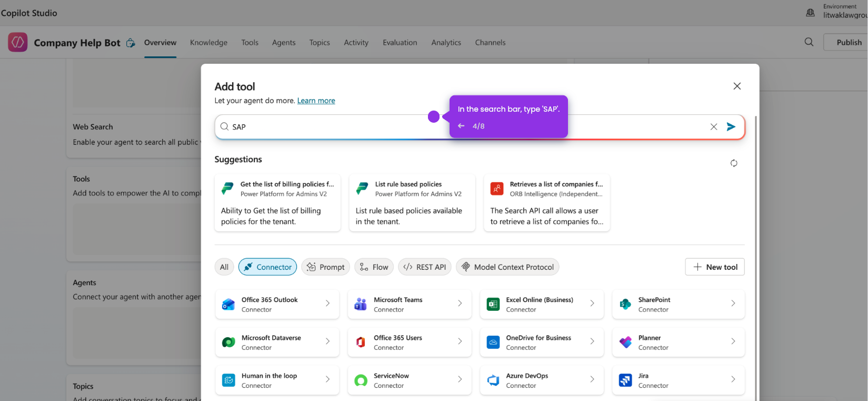Expand SharePoint connector with its chevron

733,304
